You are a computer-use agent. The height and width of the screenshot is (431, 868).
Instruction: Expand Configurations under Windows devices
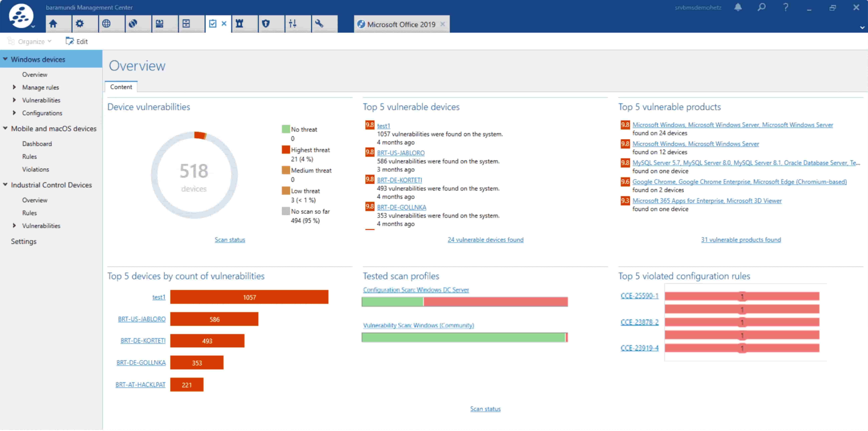coord(14,113)
